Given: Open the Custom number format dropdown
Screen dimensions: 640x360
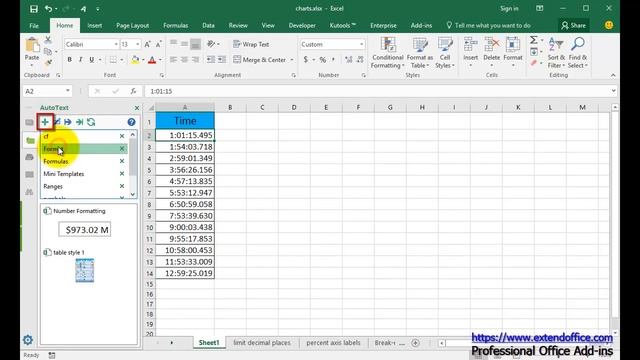Looking at the screenshot, I should [x=361, y=44].
